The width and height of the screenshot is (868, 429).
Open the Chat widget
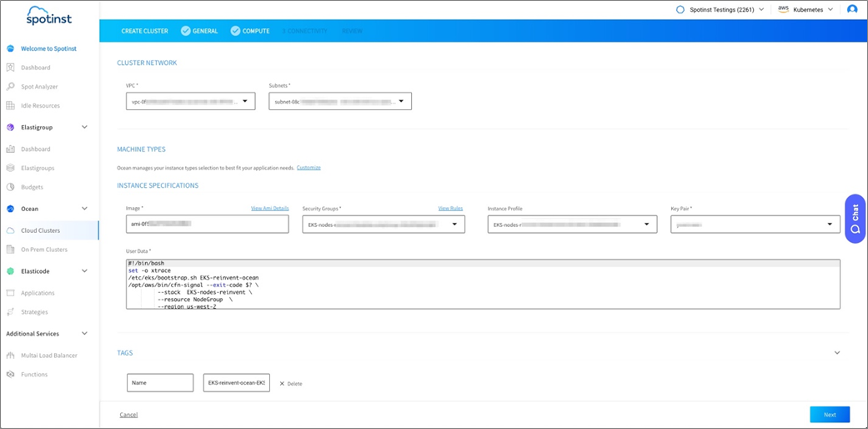855,219
